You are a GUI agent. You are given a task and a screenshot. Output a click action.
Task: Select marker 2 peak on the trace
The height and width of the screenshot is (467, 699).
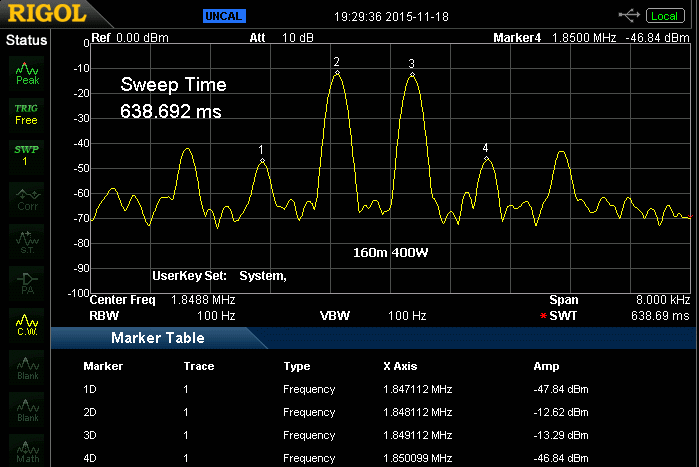(337, 71)
